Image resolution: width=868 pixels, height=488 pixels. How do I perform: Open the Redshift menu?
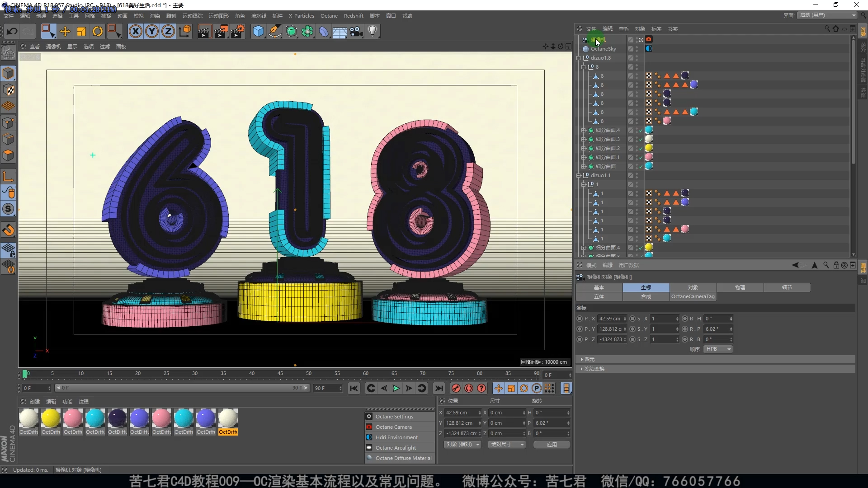[354, 16]
